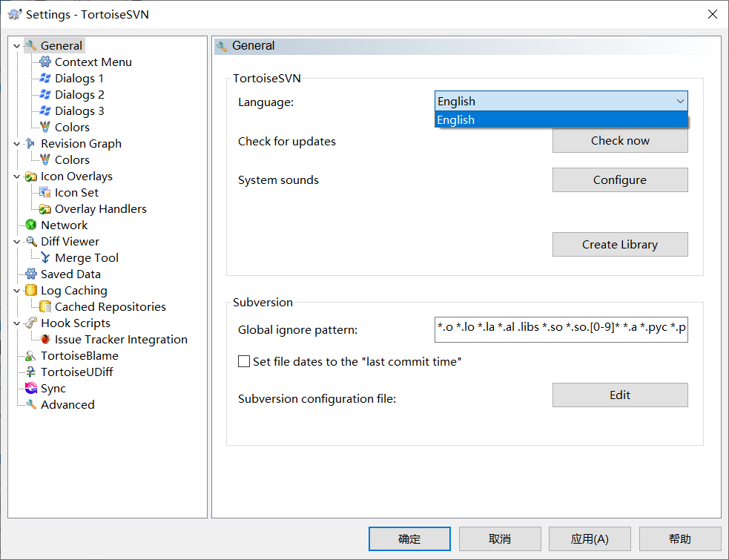Screen dimensions: 729x560
Task: Click the Sync icon
Action: coord(30,389)
